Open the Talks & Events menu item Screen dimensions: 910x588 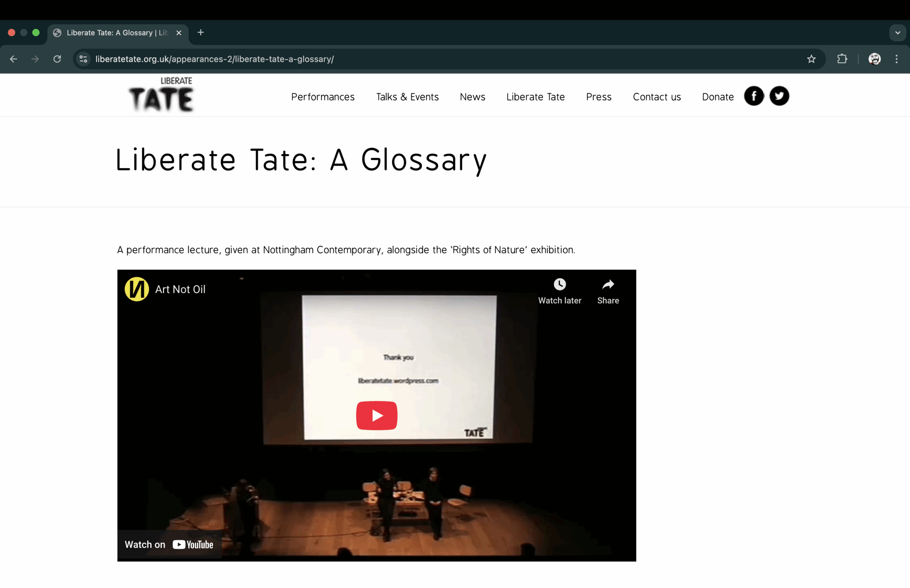(407, 97)
